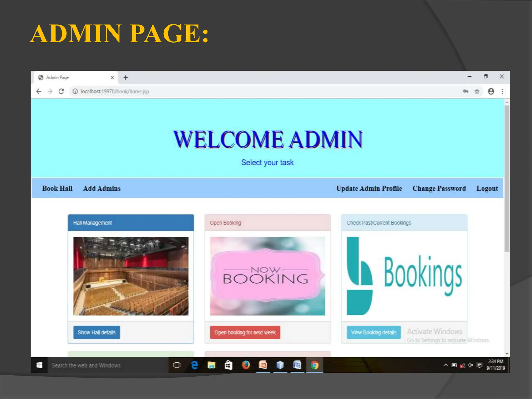Open Firefox from the taskbar
Image resolution: width=532 pixels, height=399 pixels.
coord(246,365)
